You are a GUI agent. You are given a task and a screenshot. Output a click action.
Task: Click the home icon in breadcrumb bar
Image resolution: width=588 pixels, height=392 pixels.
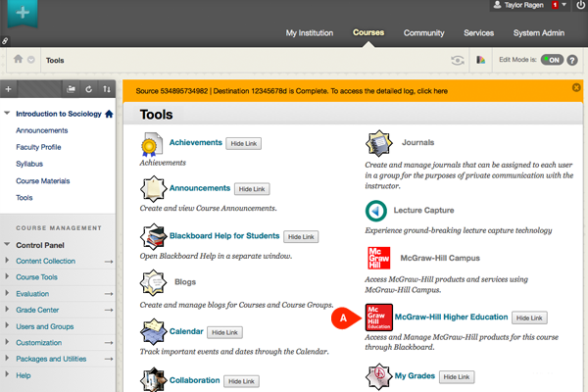tap(19, 60)
